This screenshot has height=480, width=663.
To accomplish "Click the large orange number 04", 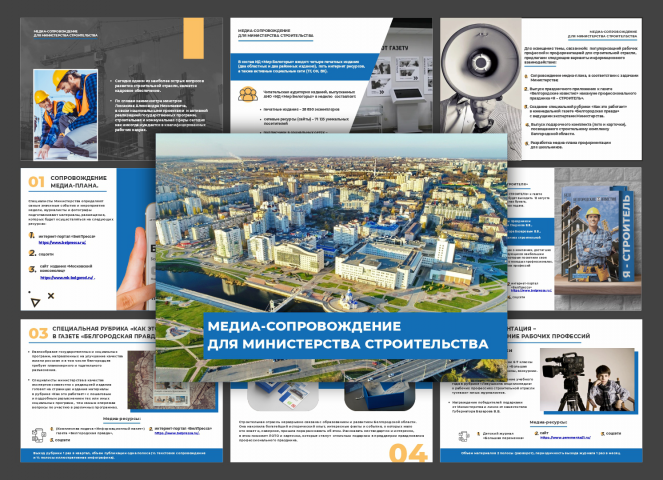I will coord(408,452).
